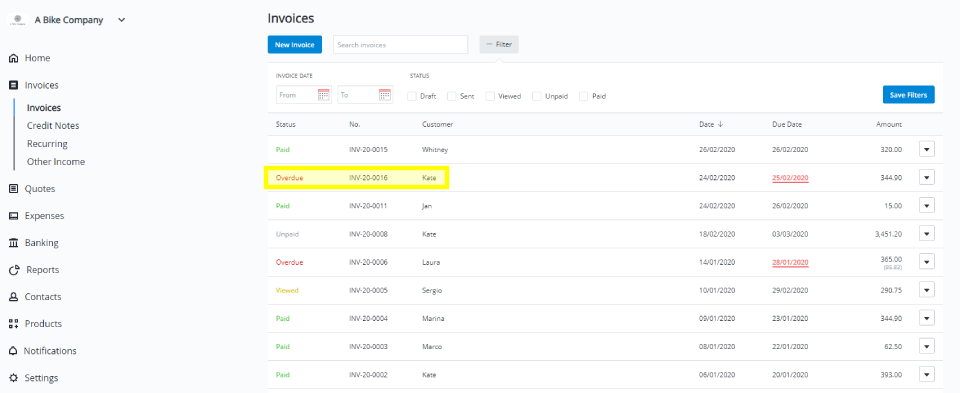Click invoice number INV-20-0015
Viewport: 960px width, 393px height.
(368, 149)
